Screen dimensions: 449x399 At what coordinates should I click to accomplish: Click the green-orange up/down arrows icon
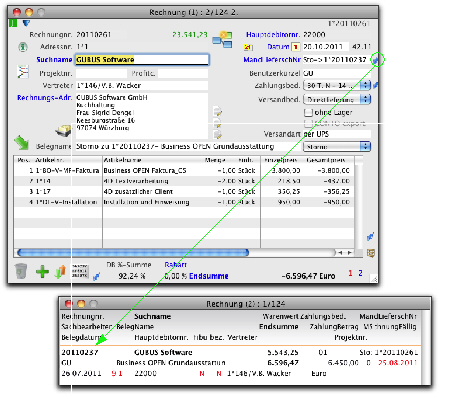point(60,272)
